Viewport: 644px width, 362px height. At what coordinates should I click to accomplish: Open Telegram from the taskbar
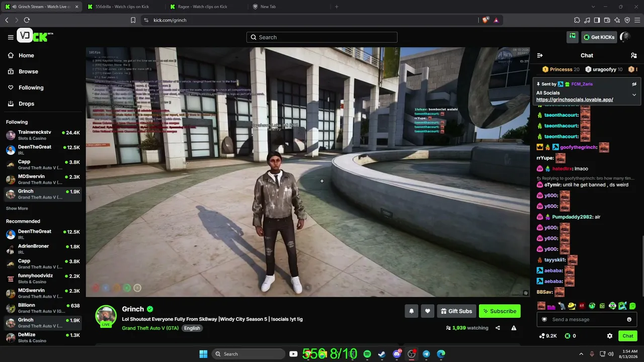tap(426, 354)
